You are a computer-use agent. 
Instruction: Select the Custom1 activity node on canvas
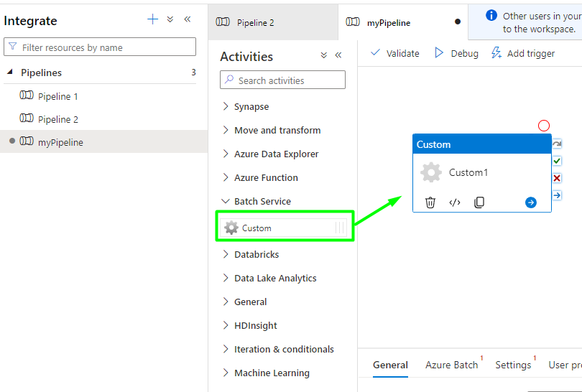tap(482, 173)
